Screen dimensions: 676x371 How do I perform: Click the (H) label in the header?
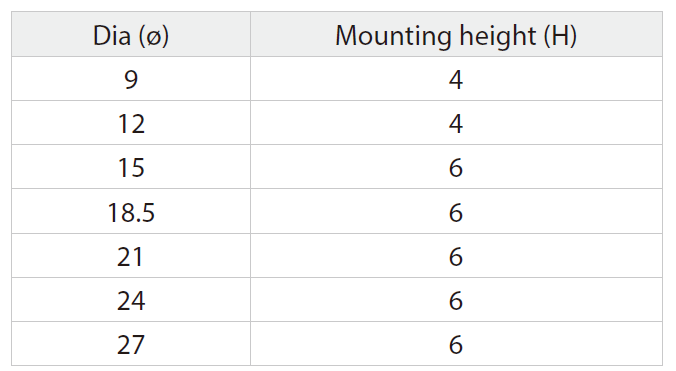coord(560,35)
